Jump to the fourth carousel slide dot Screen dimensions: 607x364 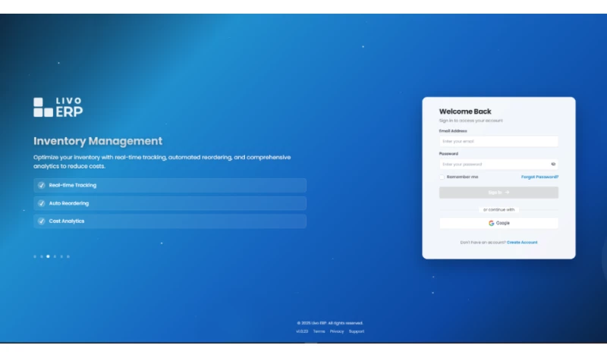coord(55,256)
